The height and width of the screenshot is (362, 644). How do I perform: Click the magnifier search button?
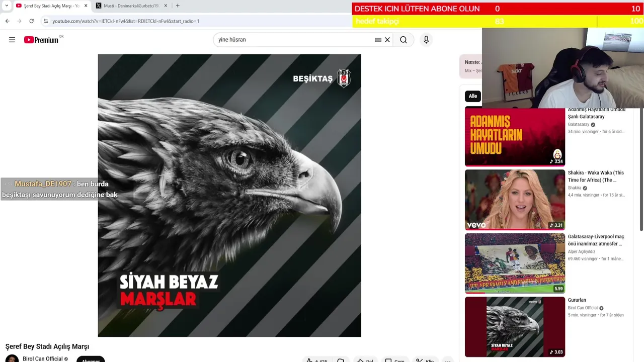coord(404,40)
